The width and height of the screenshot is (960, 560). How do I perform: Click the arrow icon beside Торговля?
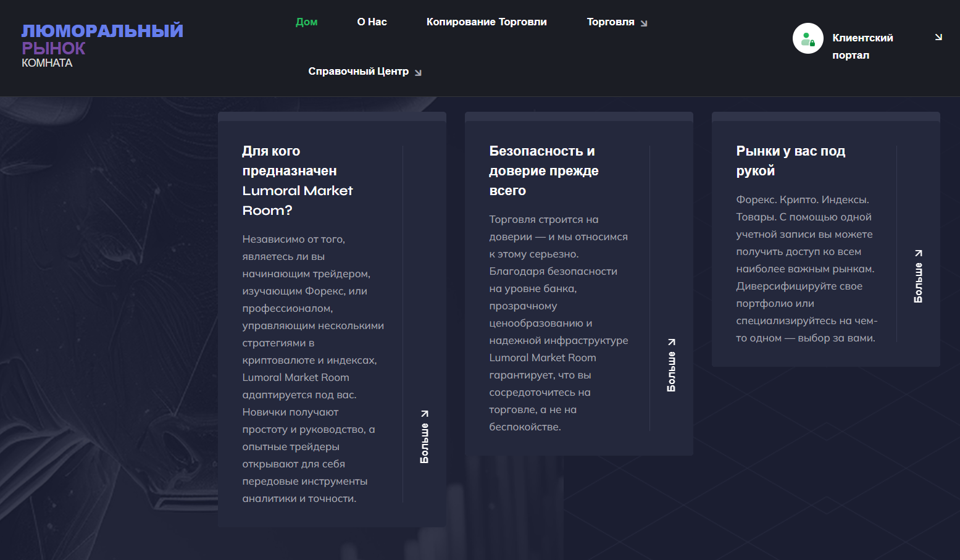point(644,23)
